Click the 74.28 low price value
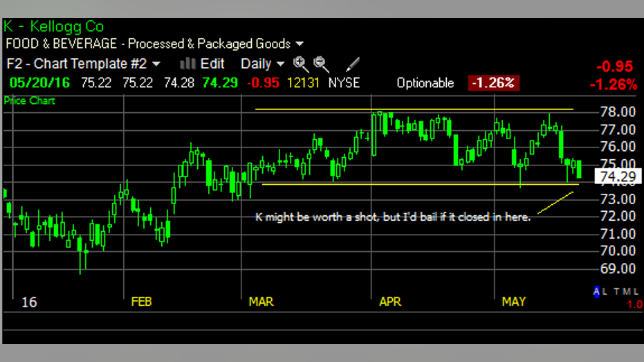The image size is (644, 362). (x=178, y=83)
